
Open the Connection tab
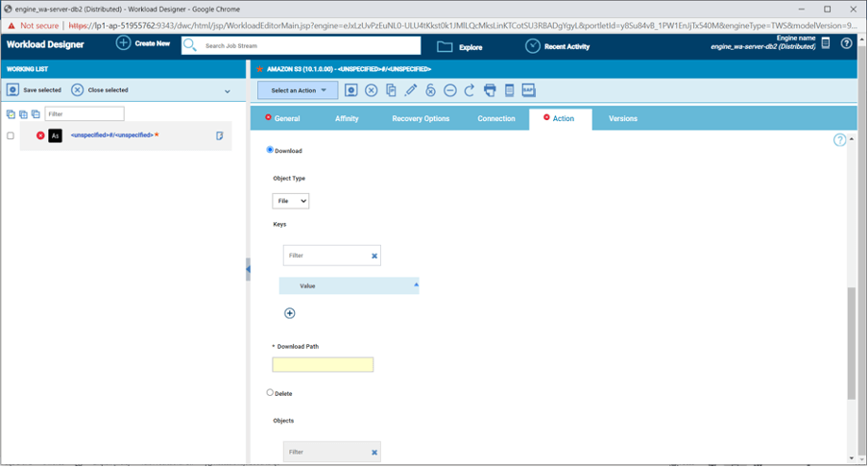click(496, 118)
